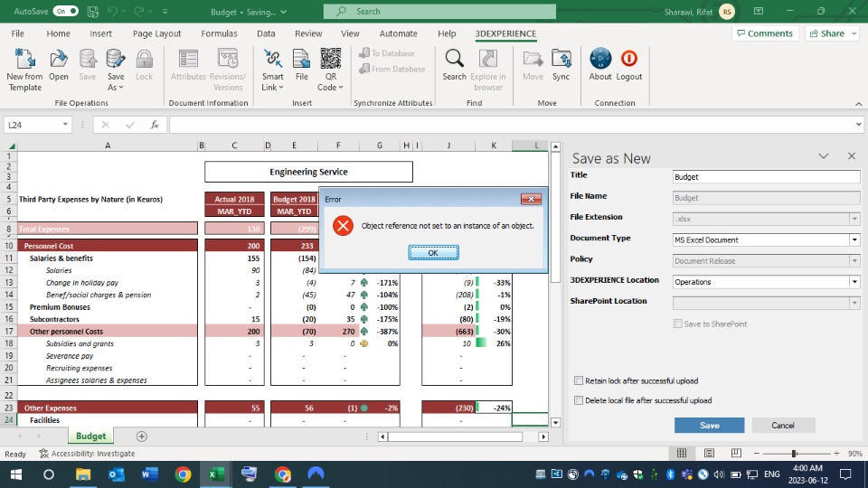Screen dimensions: 868x488
Task: Click the ribbon Search magnifier icon
Action: tap(454, 58)
